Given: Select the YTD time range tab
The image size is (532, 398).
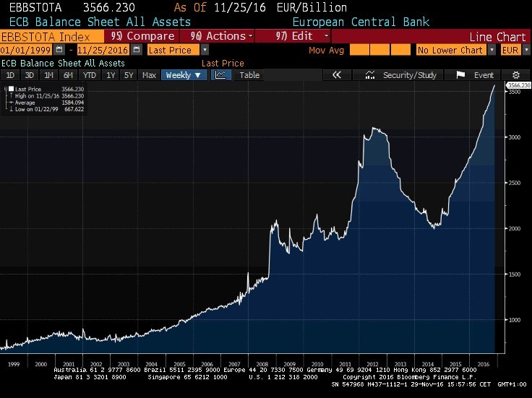Looking at the screenshot, I should click(x=90, y=75).
